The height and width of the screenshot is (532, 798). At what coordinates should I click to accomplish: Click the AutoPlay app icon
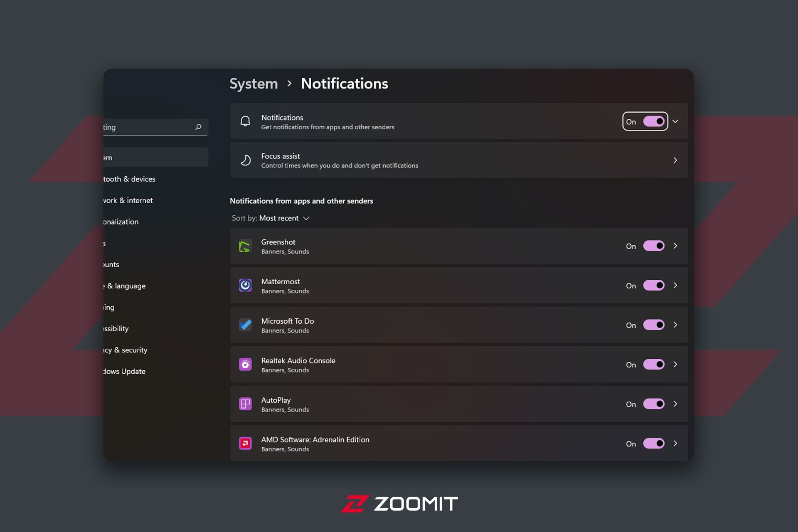(x=245, y=404)
